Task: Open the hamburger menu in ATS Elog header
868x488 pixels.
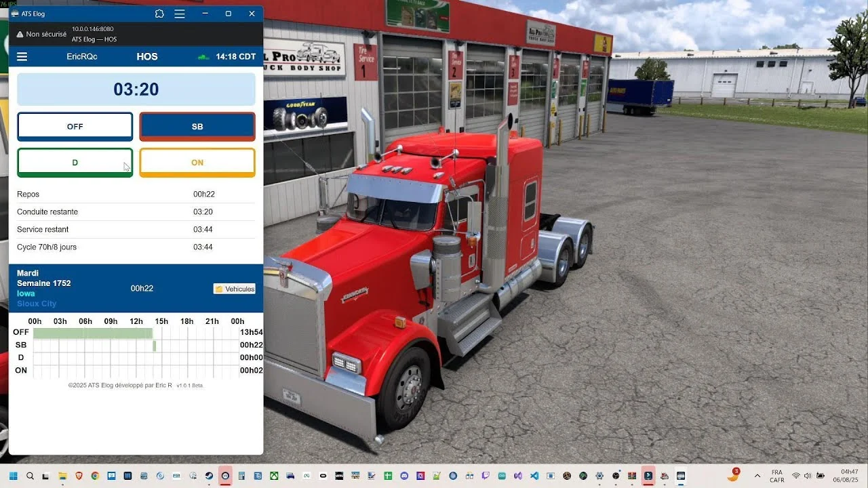Action: [22, 57]
